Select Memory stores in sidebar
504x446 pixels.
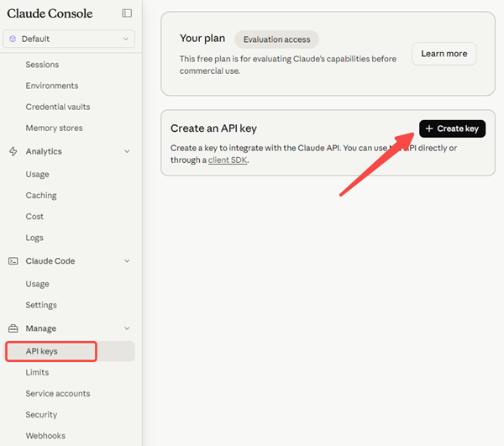click(x=54, y=129)
